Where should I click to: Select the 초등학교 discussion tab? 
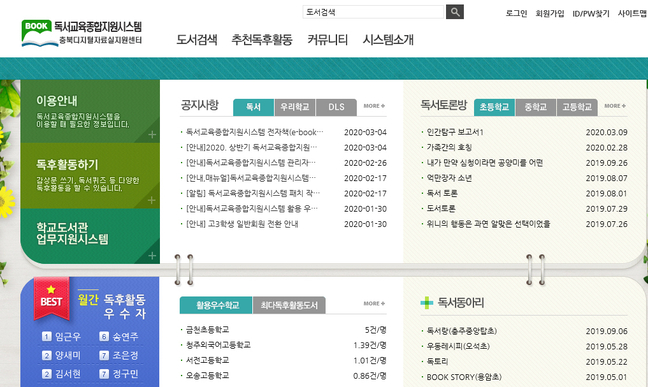coord(494,107)
